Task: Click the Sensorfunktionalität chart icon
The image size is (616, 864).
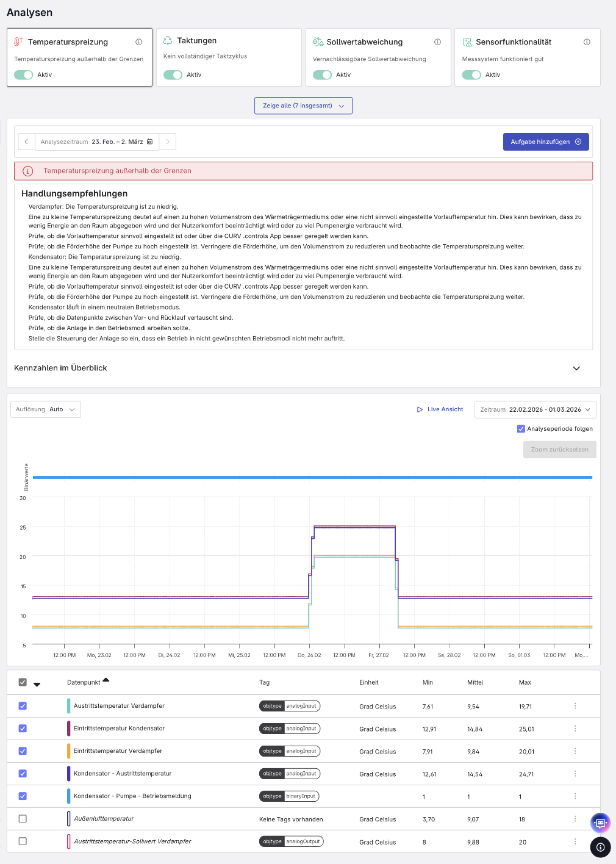Action: pos(467,41)
